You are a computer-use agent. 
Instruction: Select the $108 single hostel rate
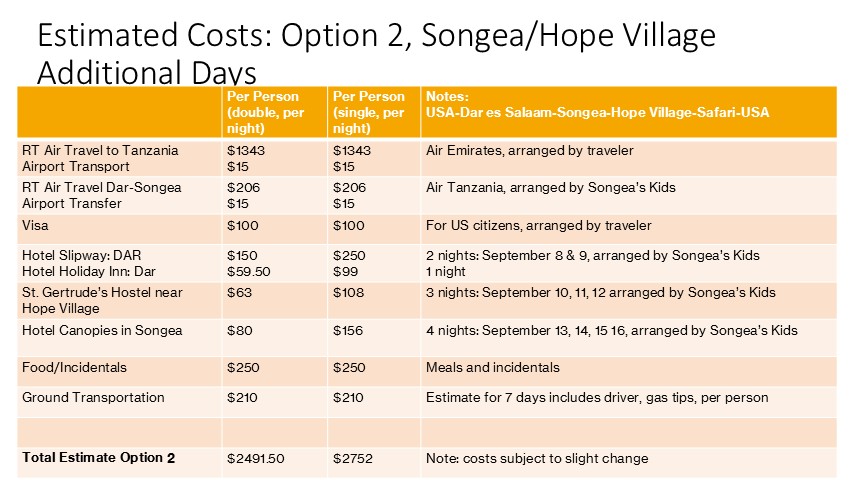coord(349,293)
